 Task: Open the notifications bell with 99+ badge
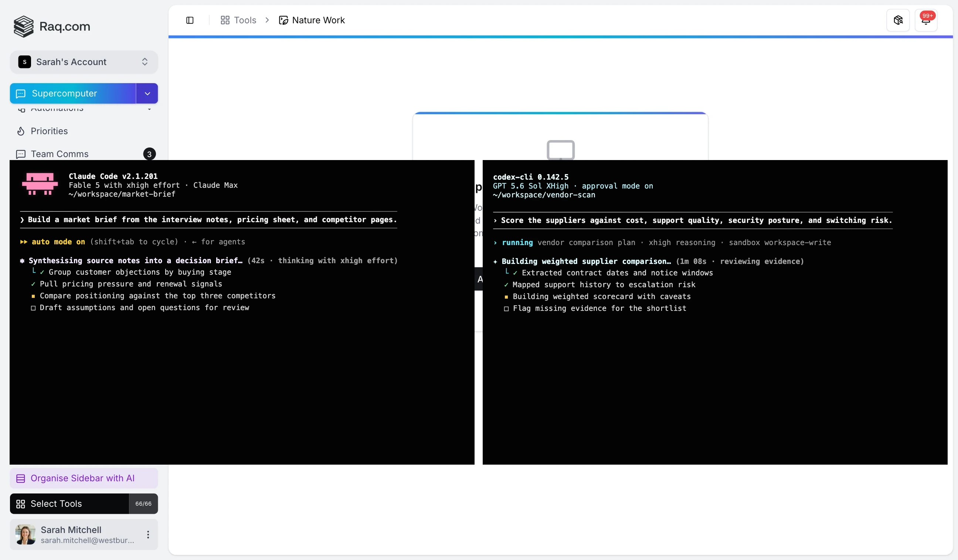click(x=926, y=20)
